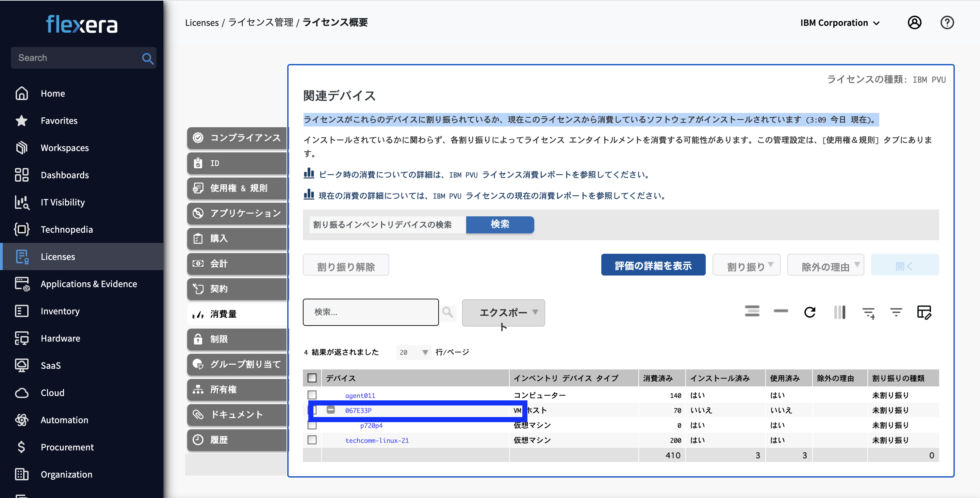Open the Technopedia section from sidebar
Screen dimensions: 980x498
point(67,229)
